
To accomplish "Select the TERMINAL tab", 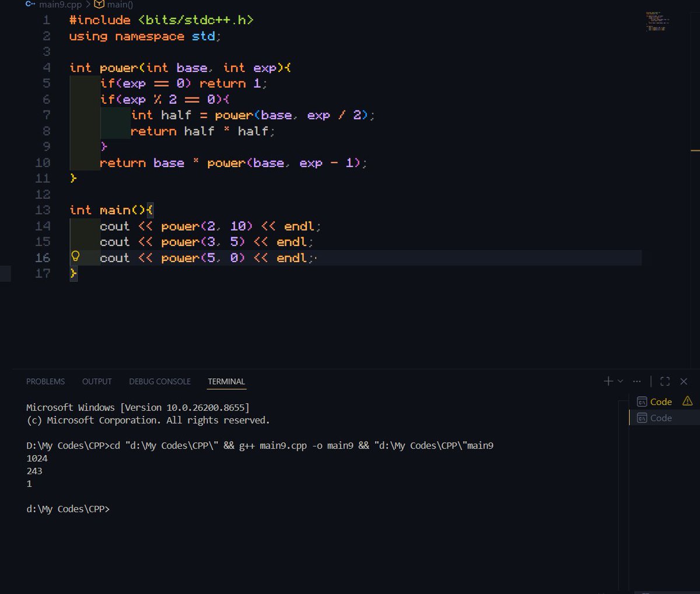I will coord(226,382).
